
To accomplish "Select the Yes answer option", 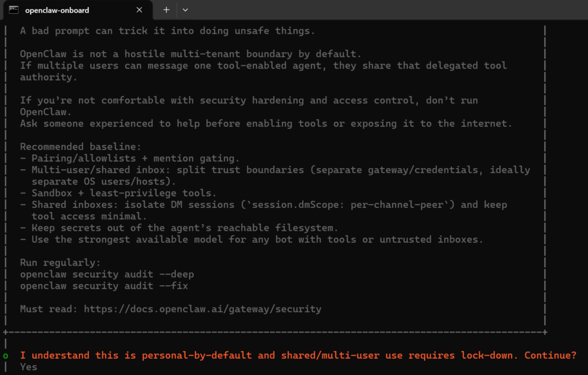I will pyautogui.click(x=29, y=367).
